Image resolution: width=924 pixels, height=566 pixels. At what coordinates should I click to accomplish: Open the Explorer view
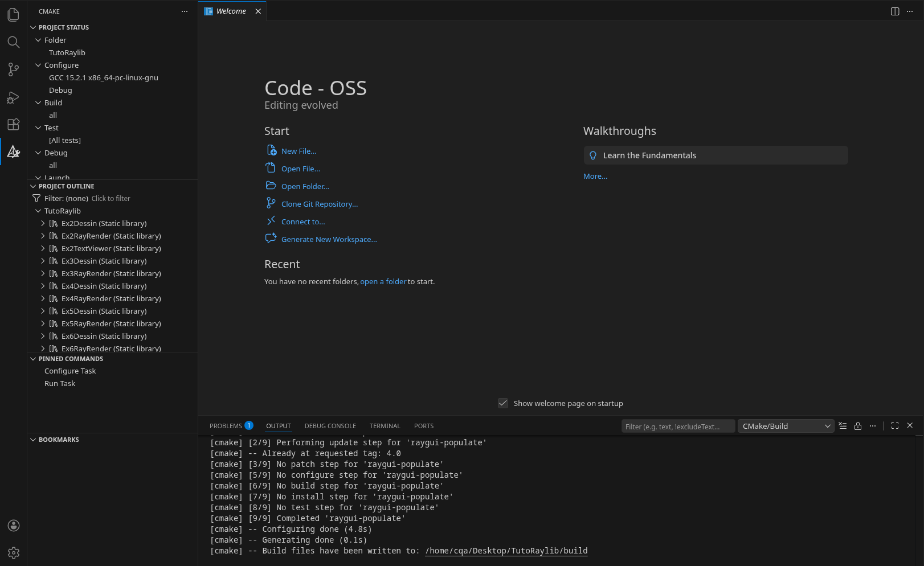coord(14,15)
